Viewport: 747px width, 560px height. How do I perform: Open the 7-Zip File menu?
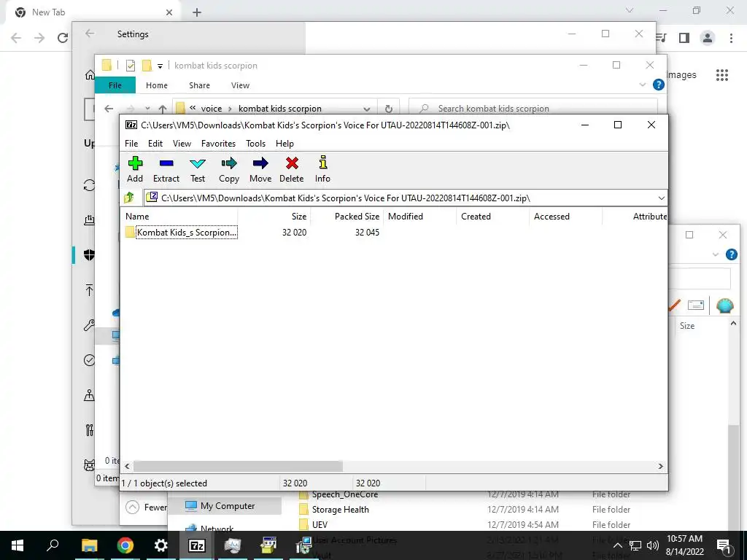point(131,144)
